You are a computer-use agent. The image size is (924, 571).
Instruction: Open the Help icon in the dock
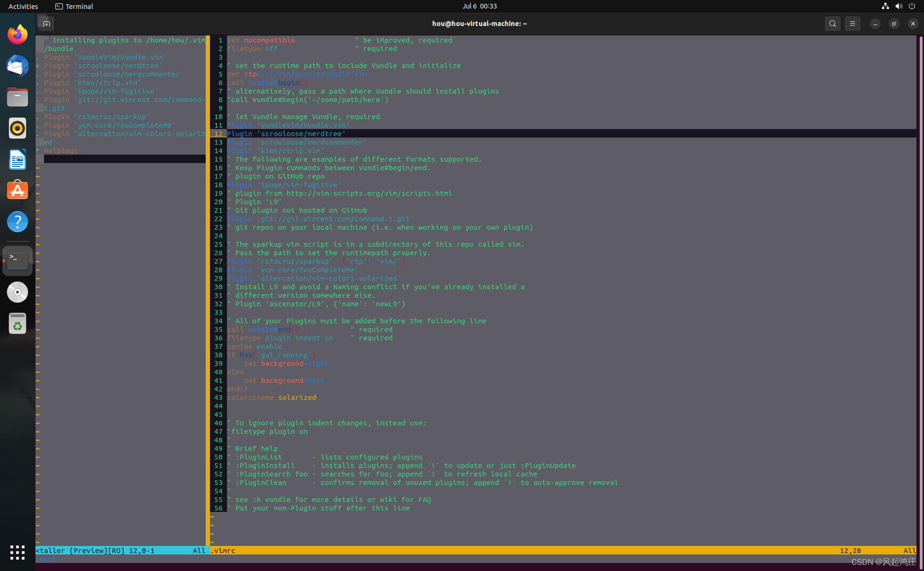click(17, 222)
